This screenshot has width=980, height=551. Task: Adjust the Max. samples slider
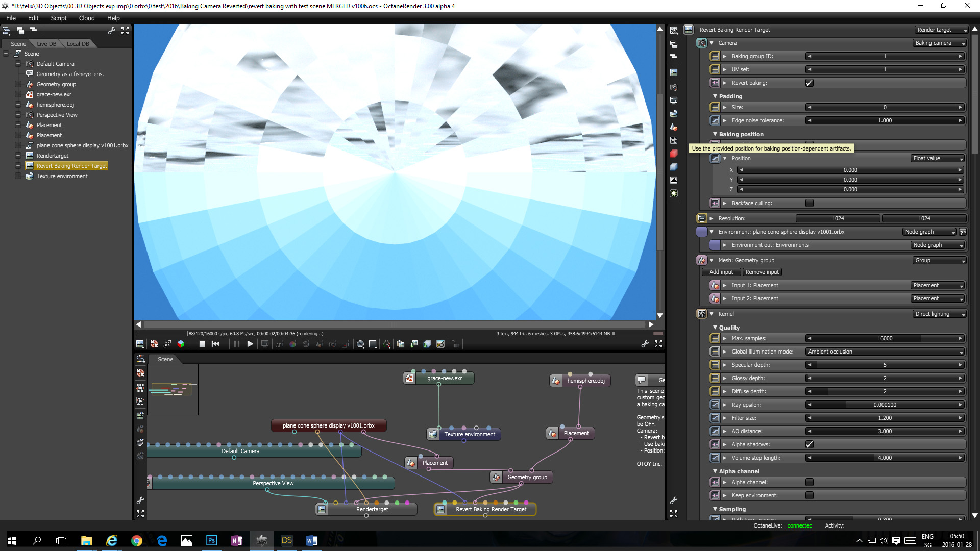tap(885, 338)
